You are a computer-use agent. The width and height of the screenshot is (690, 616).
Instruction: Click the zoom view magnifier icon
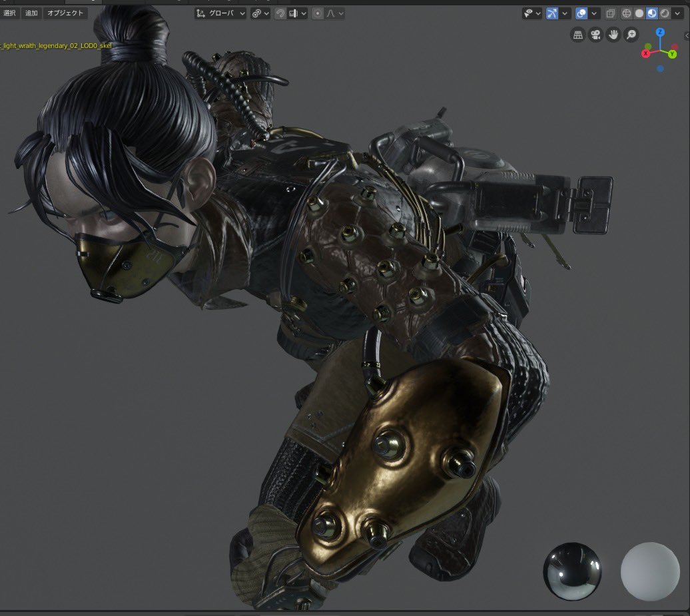(631, 35)
